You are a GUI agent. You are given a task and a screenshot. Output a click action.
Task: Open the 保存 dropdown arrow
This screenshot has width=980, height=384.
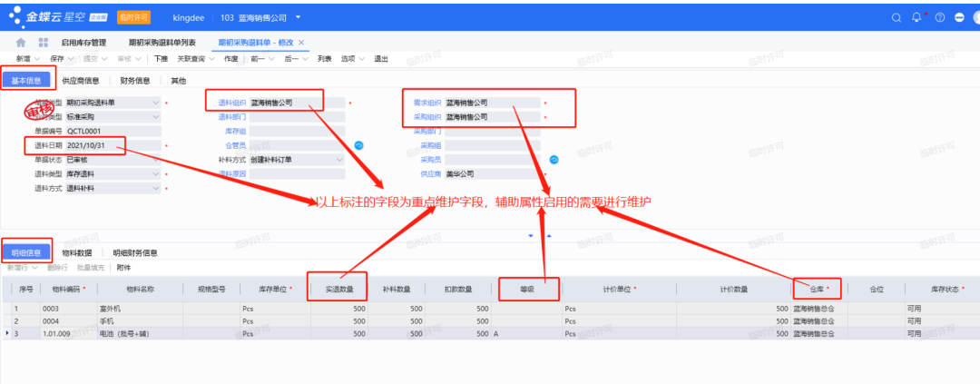click(71, 59)
